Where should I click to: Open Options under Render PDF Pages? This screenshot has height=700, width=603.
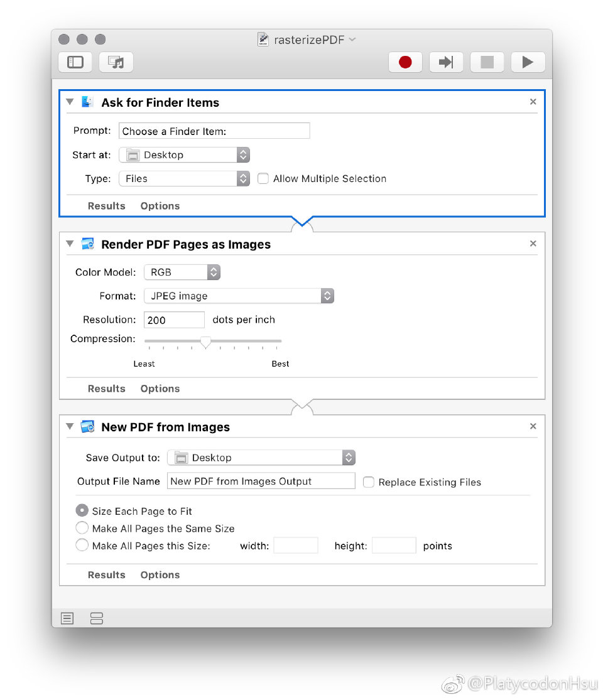tap(160, 389)
